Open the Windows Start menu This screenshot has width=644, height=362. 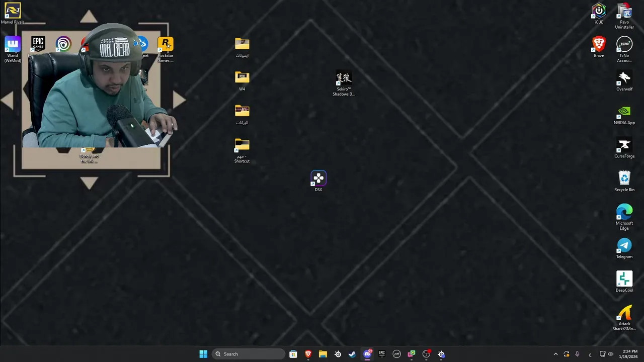pyautogui.click(x=203, y=354)
